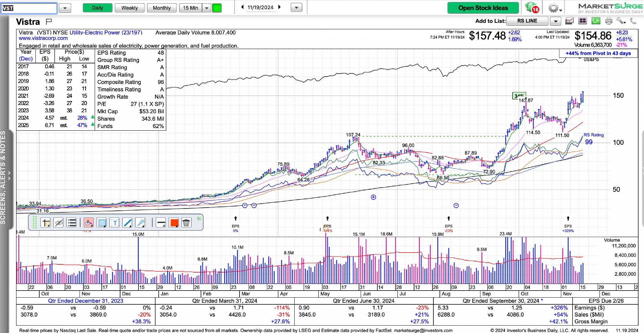The height and width of the screenshot is (333, 644).
Task: Click the after hours price $157.48
Action: click(487, 36)
